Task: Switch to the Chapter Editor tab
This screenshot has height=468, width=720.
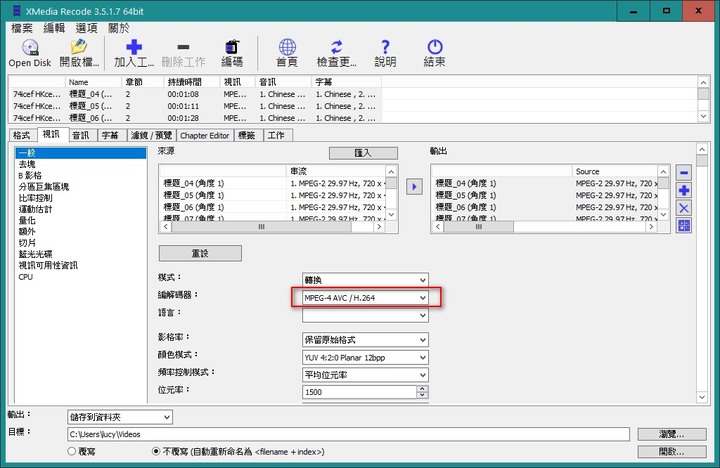Action: [205, 135]
